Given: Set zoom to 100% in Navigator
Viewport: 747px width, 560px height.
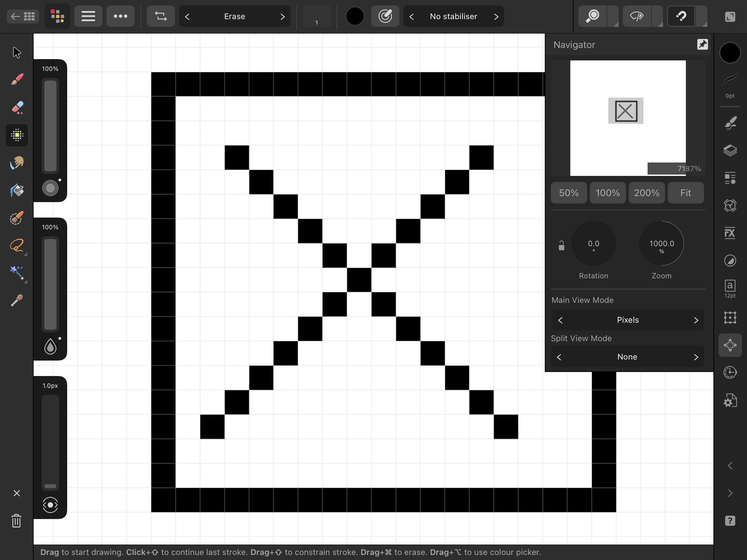Looking at the screenshot, I should pyautogui.click(x=608, y=193).
